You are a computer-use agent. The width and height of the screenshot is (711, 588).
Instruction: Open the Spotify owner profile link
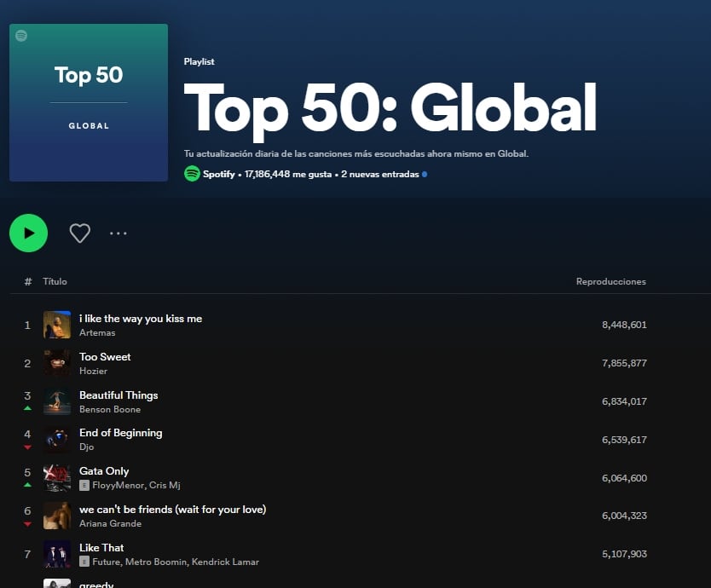218,174
